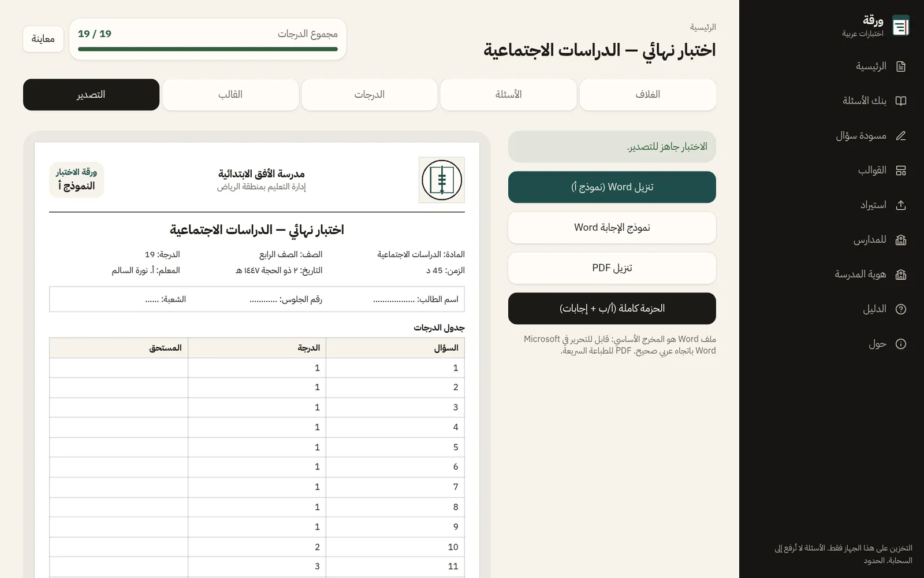
Task: Click the استيراد upload icon
Action: point(901,205)
